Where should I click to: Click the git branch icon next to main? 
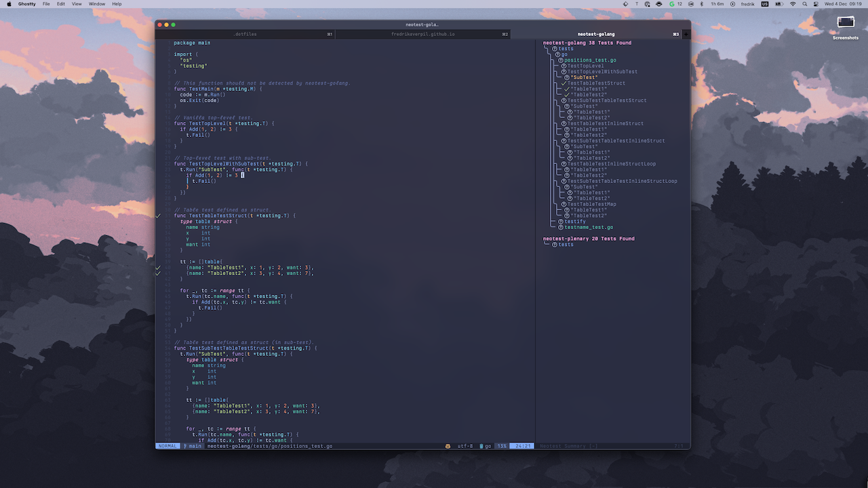tap(185, 446)
